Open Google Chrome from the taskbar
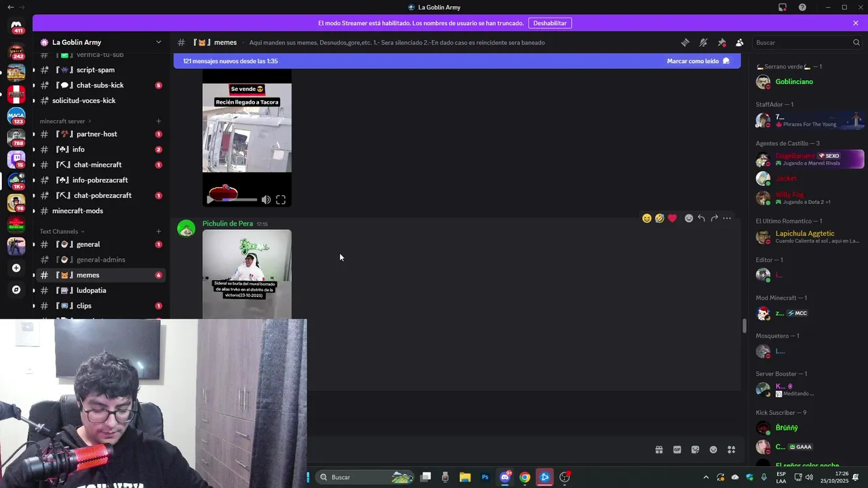This screenshot has width=868, height=488. [525, 477]
